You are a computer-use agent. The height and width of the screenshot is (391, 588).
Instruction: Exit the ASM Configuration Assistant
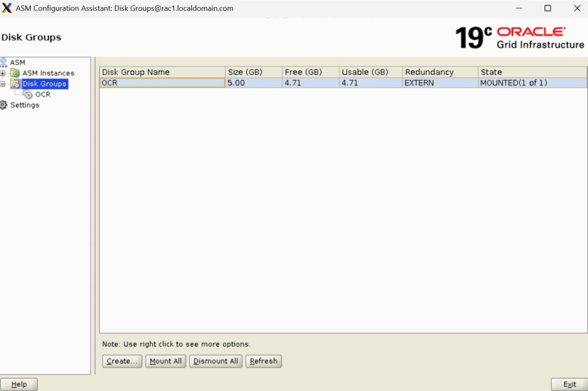coord(569,384)
